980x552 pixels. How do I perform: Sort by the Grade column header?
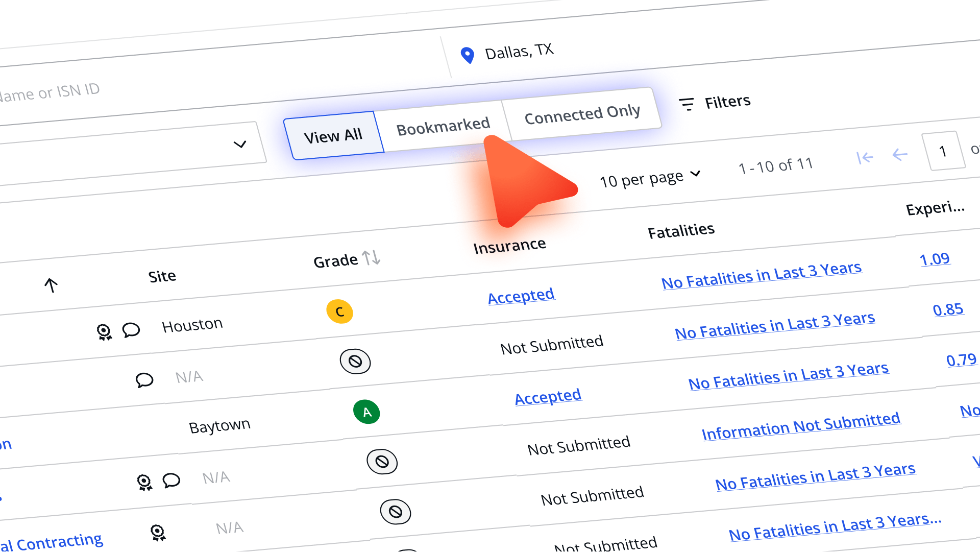point(335,261)
